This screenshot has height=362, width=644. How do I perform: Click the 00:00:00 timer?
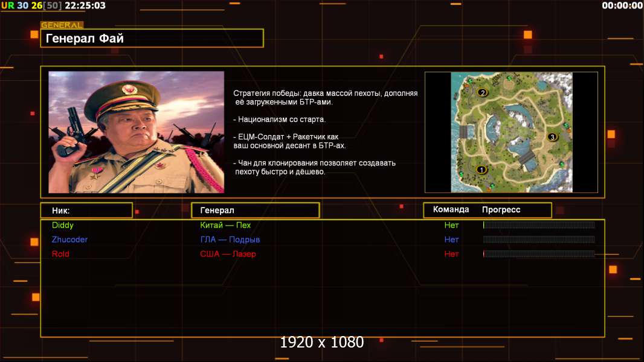tap(622, 5)
